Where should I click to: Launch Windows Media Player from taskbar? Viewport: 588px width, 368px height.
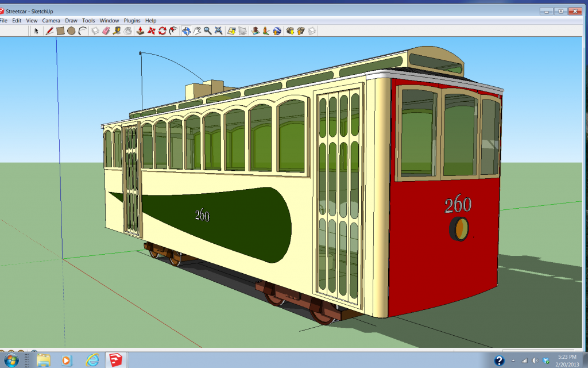coord(66,361)
